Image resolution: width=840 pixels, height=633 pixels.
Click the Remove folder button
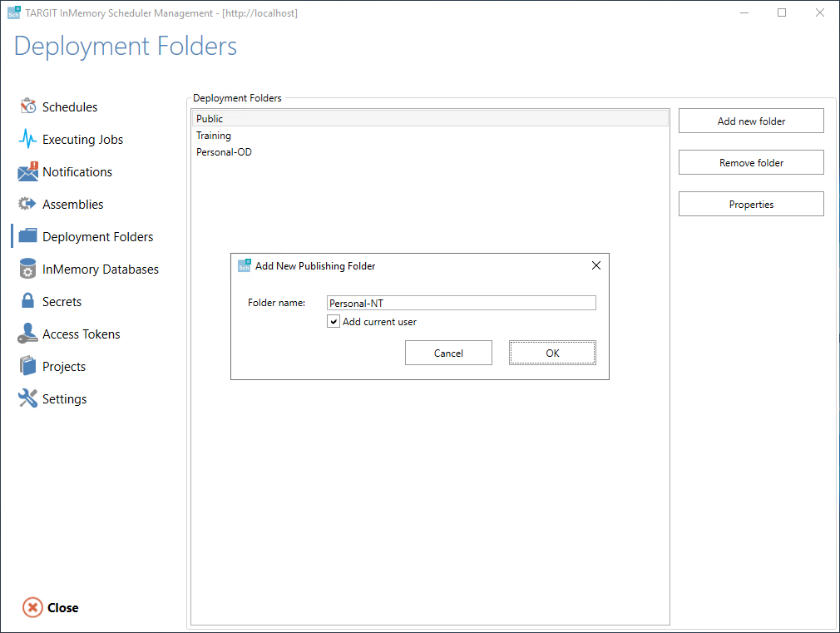tap(751, 162)
